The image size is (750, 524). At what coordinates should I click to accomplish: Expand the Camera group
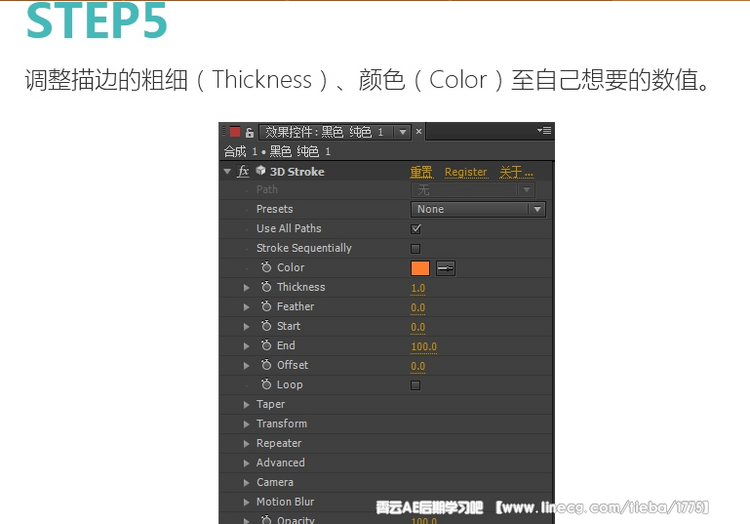tap(246, 482)
